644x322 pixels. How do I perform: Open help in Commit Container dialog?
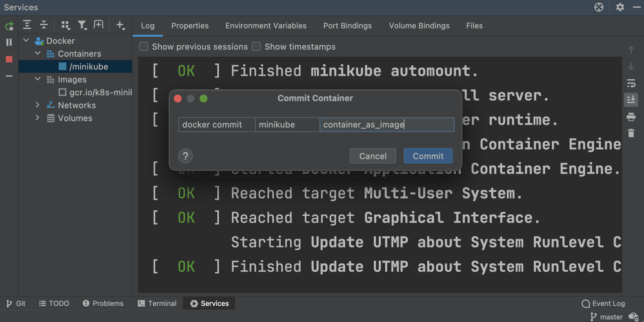pyautogui.click(x=185, y=156)
